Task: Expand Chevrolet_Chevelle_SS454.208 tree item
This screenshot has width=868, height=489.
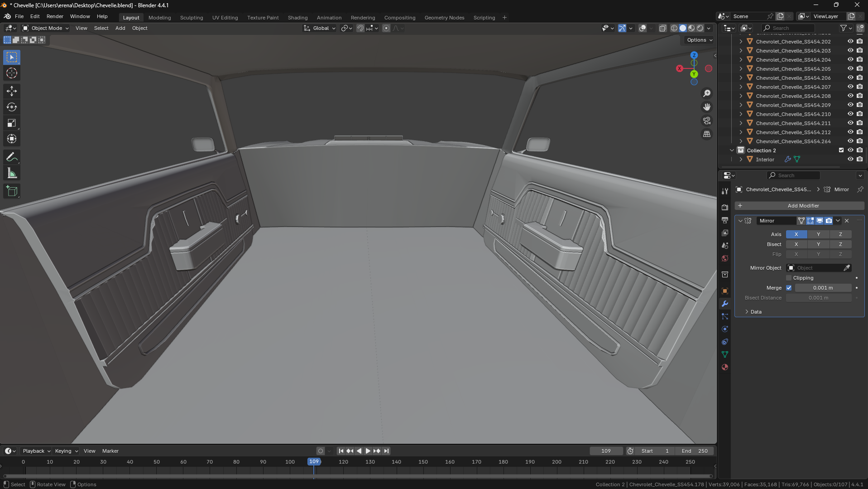Action: coord(741,96)
